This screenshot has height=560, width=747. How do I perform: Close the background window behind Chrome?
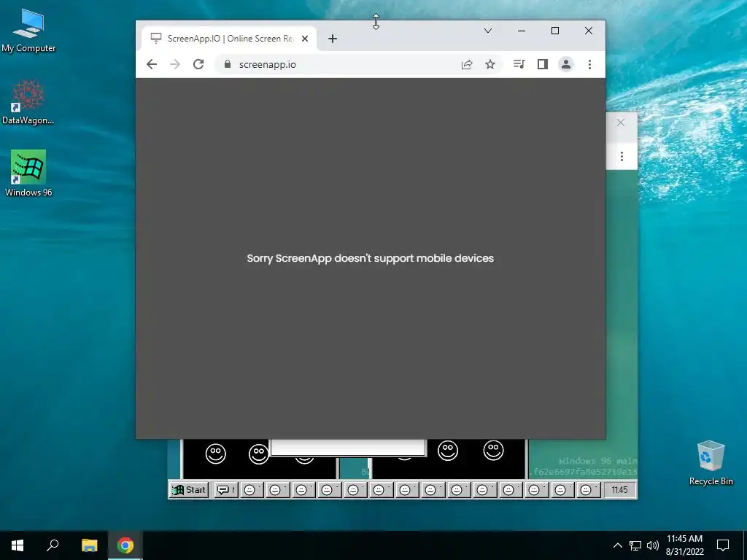point(620,122)
